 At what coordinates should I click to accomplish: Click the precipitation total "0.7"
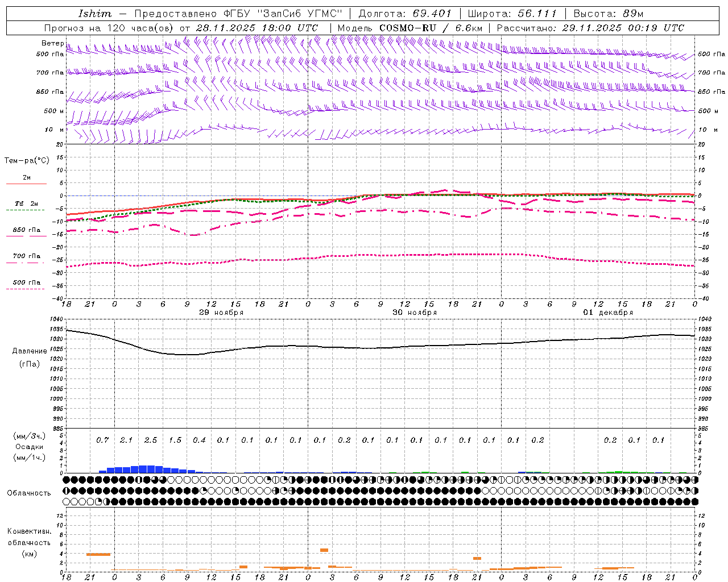coord(102,440)
